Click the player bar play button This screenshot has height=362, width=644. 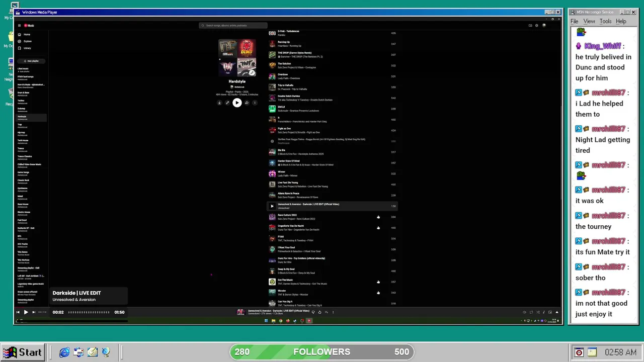26,312
